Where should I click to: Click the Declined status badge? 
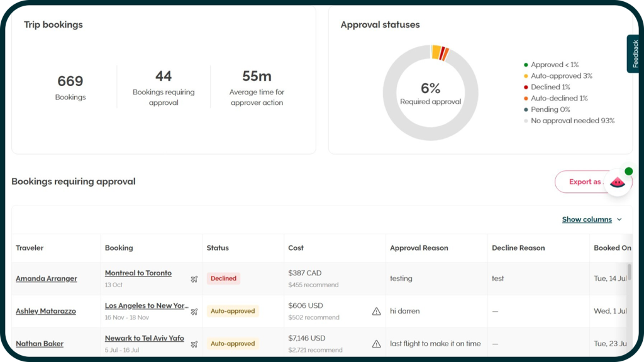tap(223, 278)
